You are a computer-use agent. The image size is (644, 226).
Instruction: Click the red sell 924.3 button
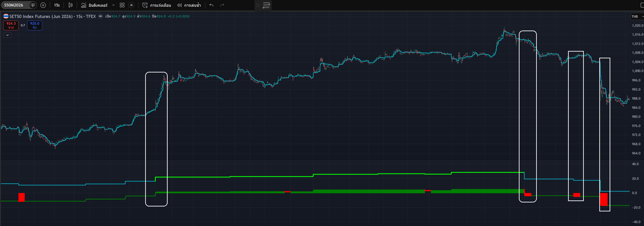(x=11, y=25)
